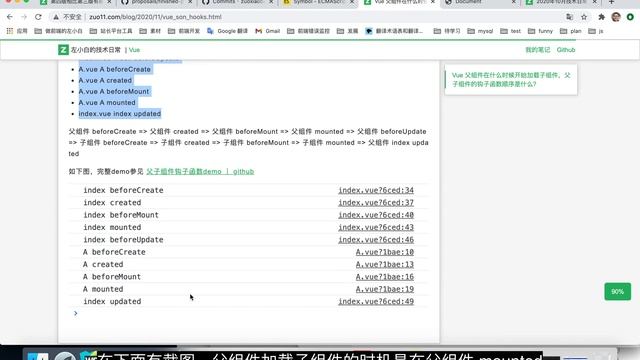Viewport: 640px width, 360px height.
Task: Click the console prompt chevron
Action: [x=76, y=313]
